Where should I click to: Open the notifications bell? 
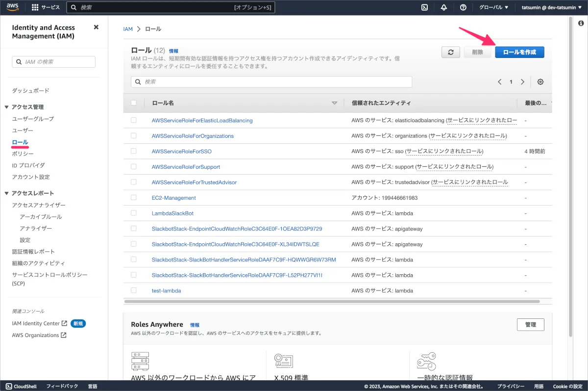click(x=444, y=7)
